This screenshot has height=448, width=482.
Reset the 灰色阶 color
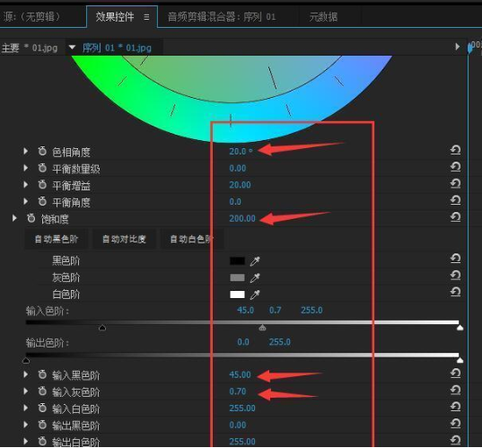click(x=455, y=275)
